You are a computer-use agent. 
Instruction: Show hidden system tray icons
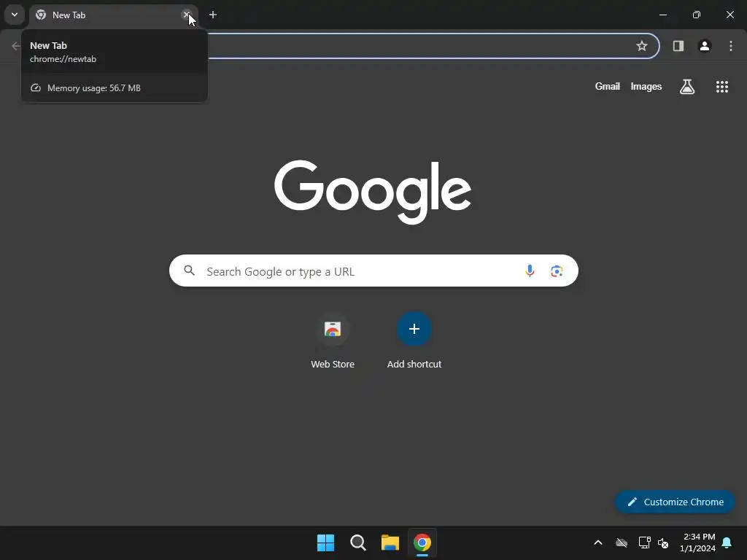tap(598, 542)
